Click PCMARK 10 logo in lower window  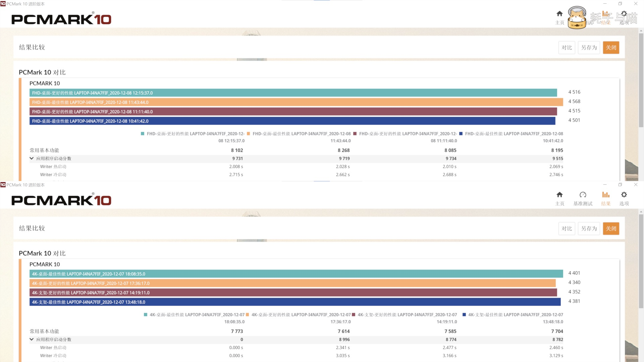(61, 200)
